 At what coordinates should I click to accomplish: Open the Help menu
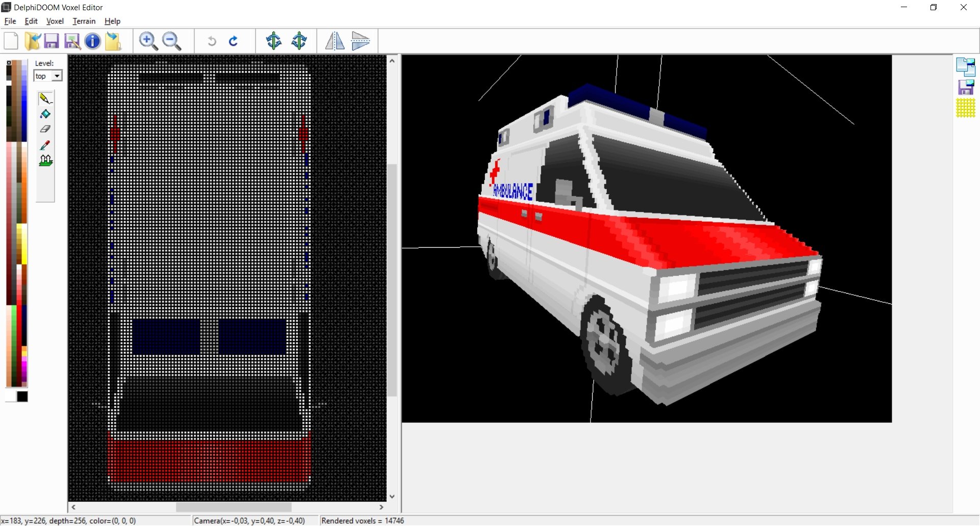coord(112,21)
